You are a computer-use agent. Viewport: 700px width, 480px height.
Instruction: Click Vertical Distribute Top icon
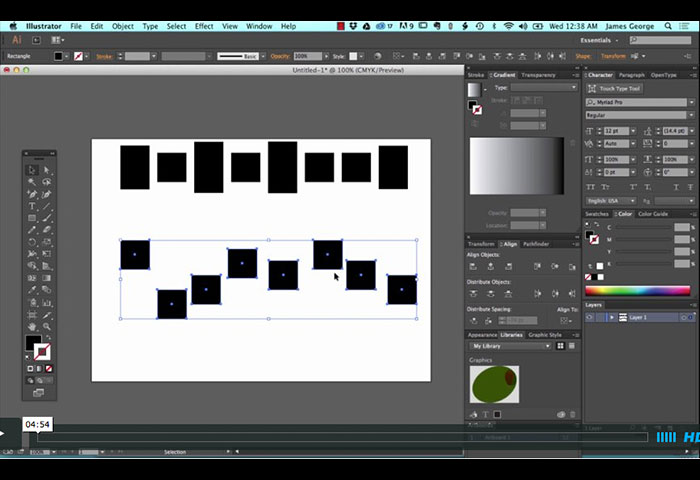point(473,294)
